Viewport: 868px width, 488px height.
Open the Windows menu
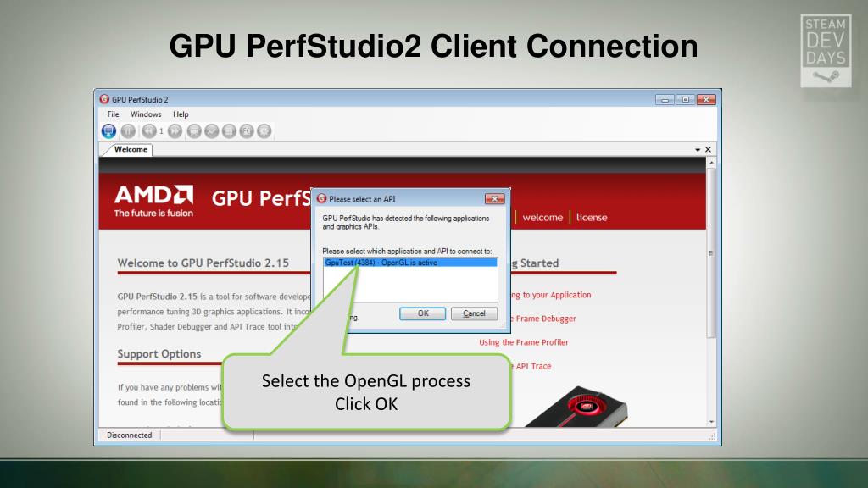146,114
